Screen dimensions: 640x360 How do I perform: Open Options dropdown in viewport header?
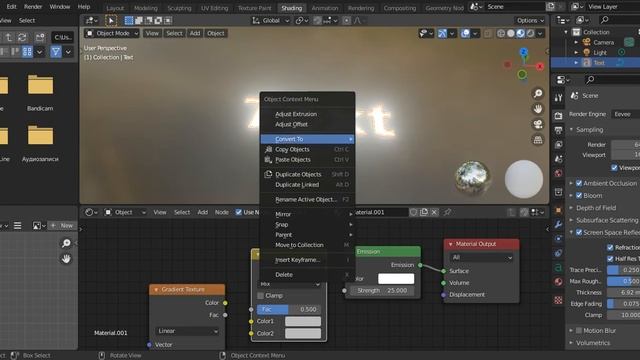pyautogui.click(x=530, y=20)
